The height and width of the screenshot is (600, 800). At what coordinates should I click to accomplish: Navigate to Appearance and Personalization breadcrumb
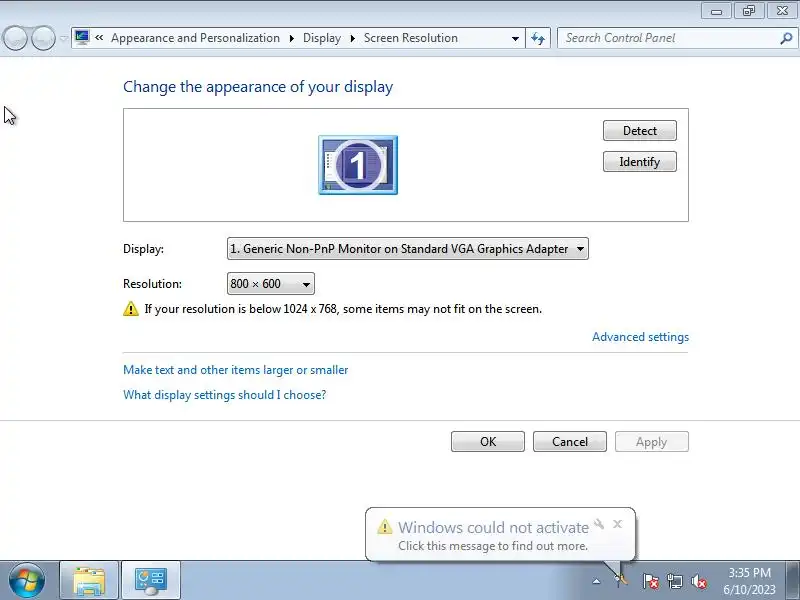[195, 38]
